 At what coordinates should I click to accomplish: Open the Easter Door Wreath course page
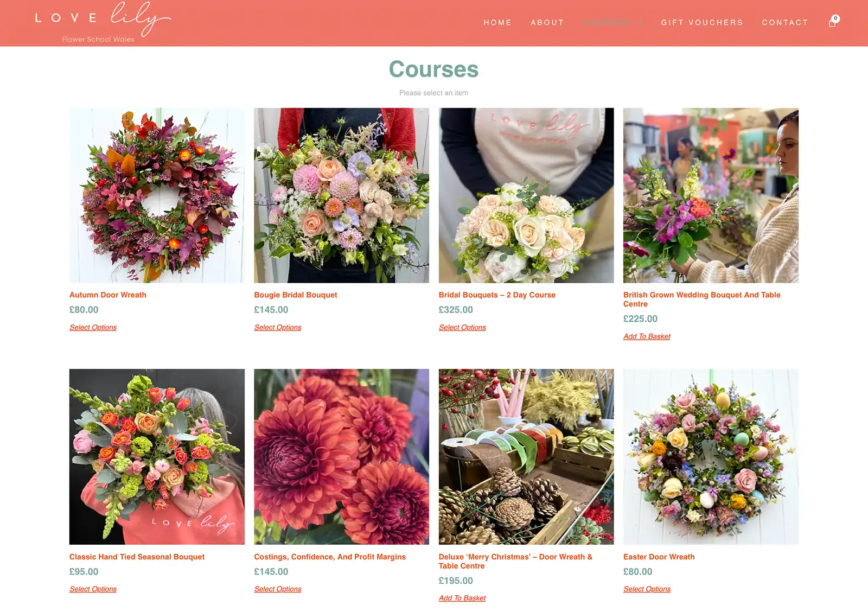click(x=659, y=557)
